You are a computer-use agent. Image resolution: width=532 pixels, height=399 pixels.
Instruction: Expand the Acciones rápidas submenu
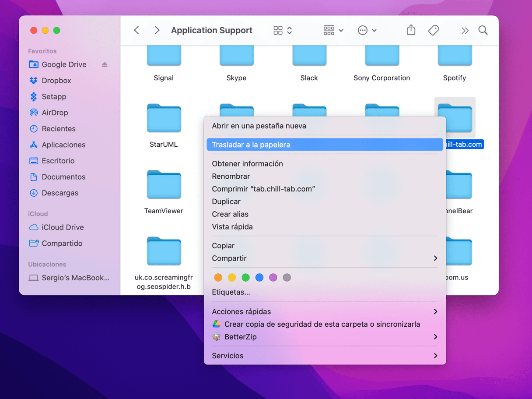(325, 312)
